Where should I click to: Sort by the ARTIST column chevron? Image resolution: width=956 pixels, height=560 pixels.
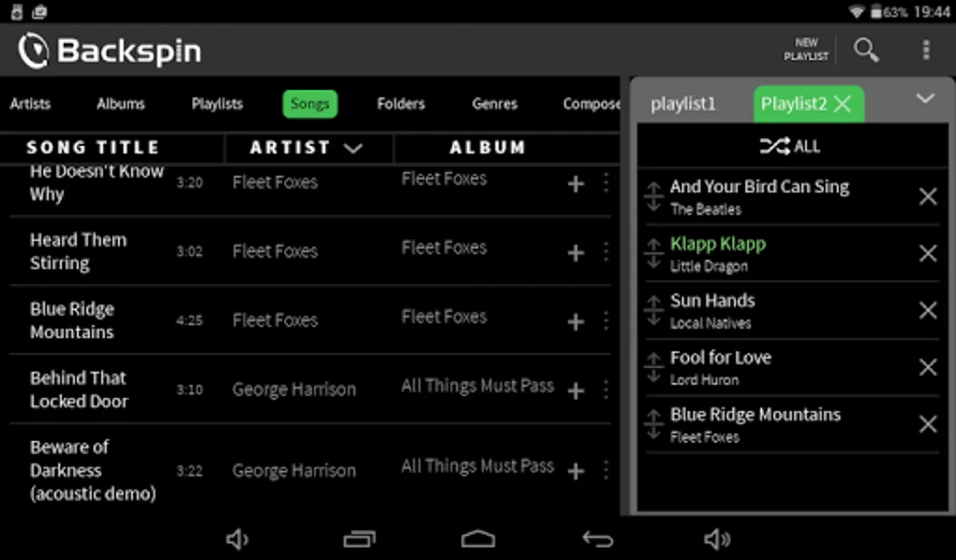353,147
